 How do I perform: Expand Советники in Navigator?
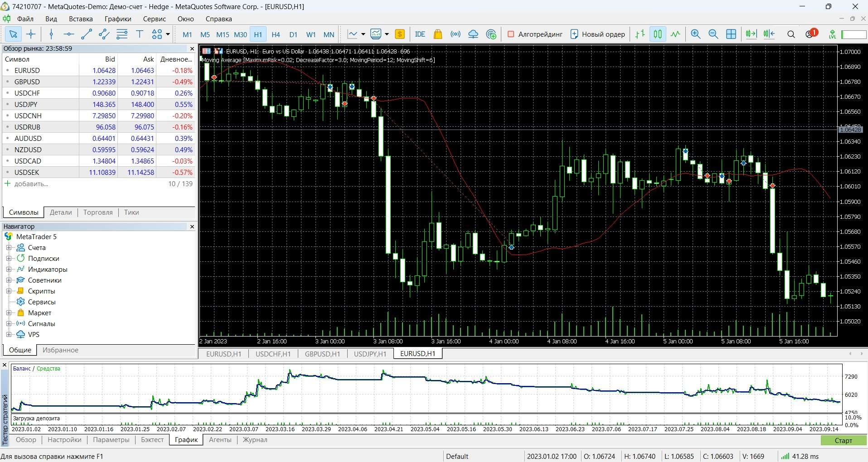[x=9, y=280]
